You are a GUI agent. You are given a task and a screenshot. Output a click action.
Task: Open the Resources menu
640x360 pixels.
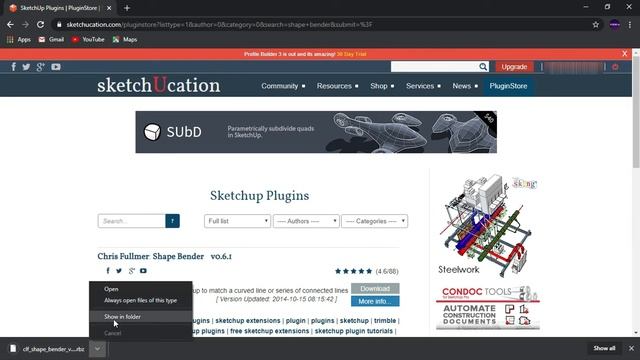[x=337, y=86]
